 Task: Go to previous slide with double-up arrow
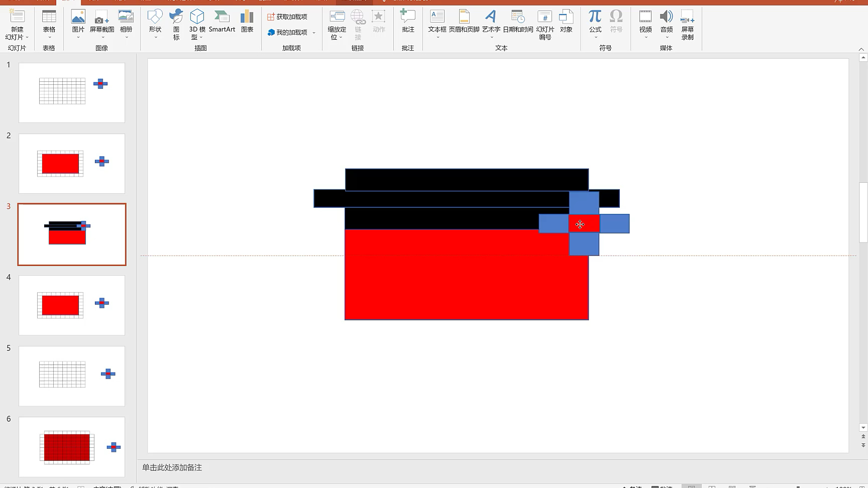tap(863, 437)
